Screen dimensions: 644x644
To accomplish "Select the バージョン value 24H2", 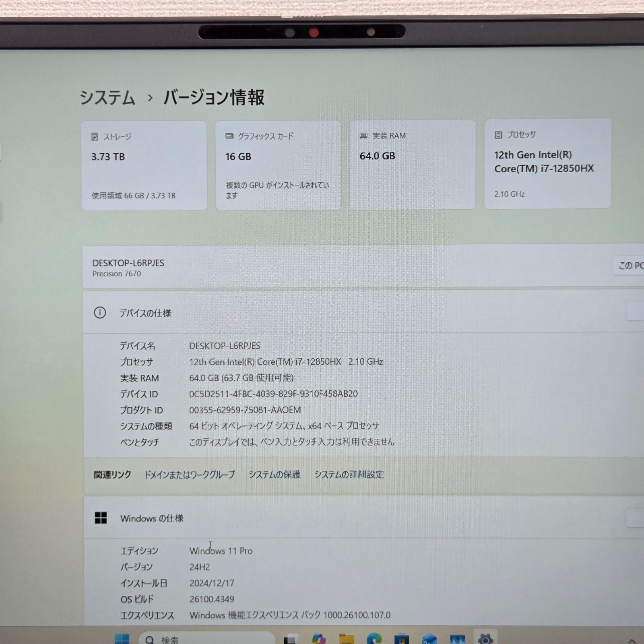I will 200,567.
